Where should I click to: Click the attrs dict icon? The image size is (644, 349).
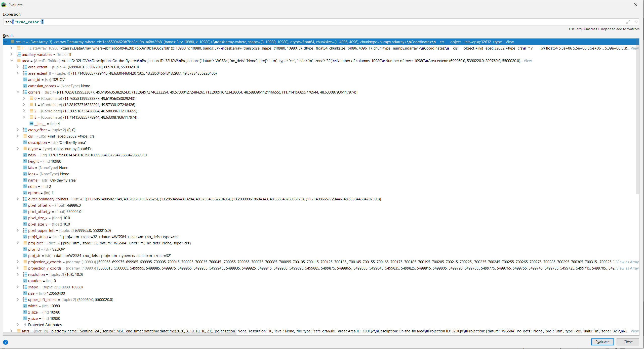click(19, 331)
